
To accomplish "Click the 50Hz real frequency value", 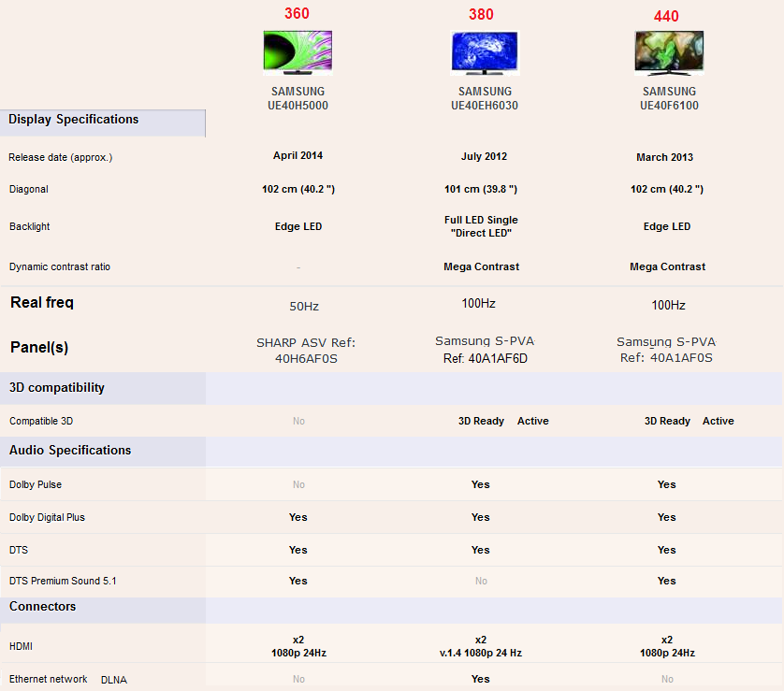I will [304, 307].
